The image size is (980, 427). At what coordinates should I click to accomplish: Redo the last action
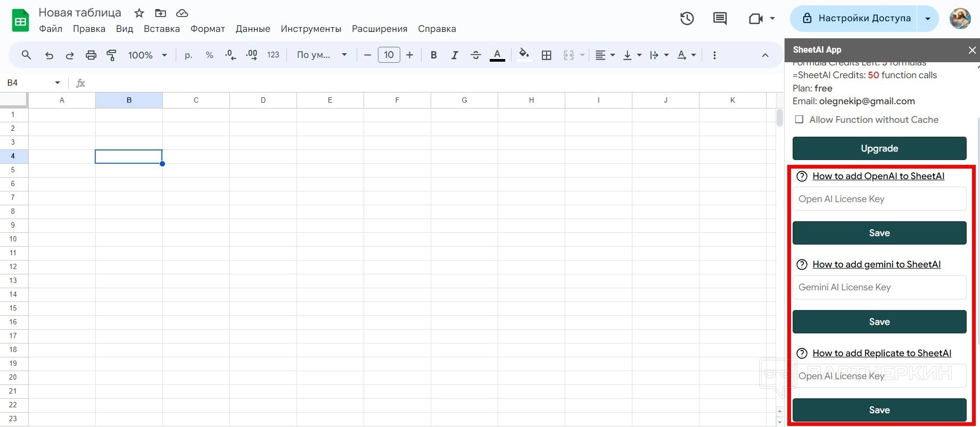coord(70,55)
